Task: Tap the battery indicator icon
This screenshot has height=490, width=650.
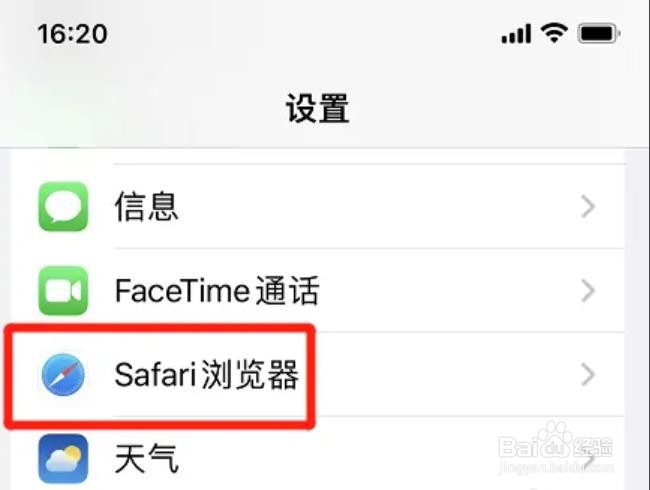Action: 599,34
